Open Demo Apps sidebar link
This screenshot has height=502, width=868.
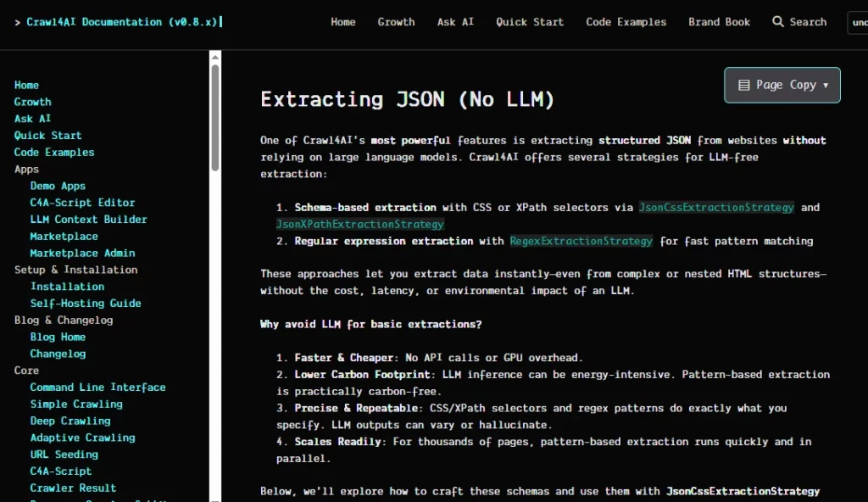coord(58,186)
